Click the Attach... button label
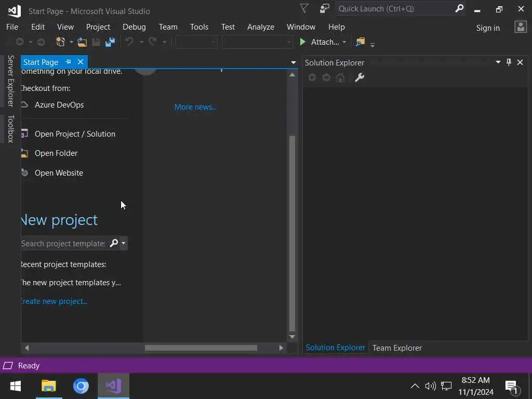This screenshot has height=399, width=532. pyautogui.click(x=325, y=42)
